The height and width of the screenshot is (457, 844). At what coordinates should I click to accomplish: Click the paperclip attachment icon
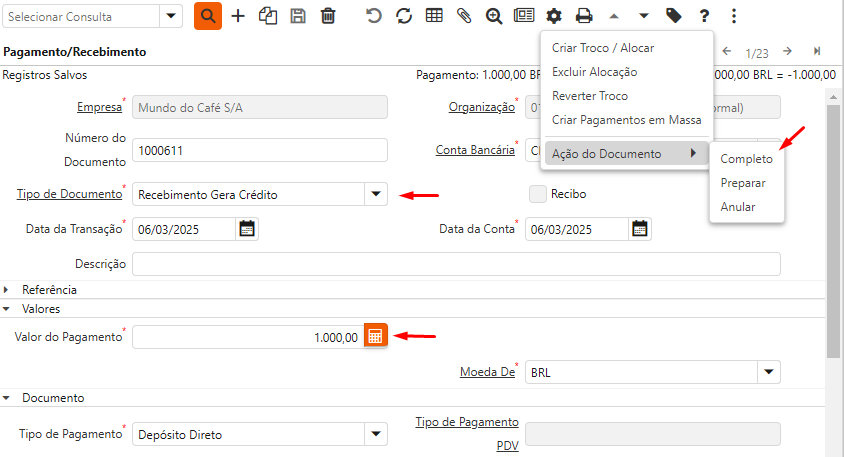coord(463,16)
